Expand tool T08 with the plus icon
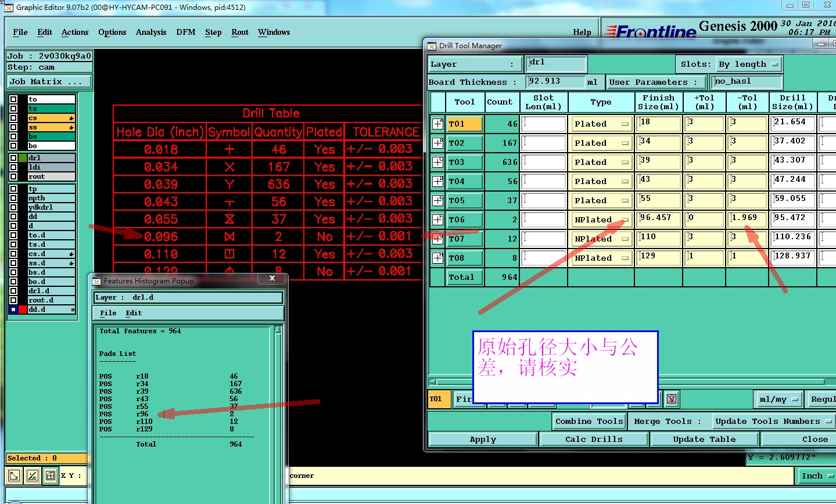Viewport: 836px width, 504px height. click(x=438, y=258)
